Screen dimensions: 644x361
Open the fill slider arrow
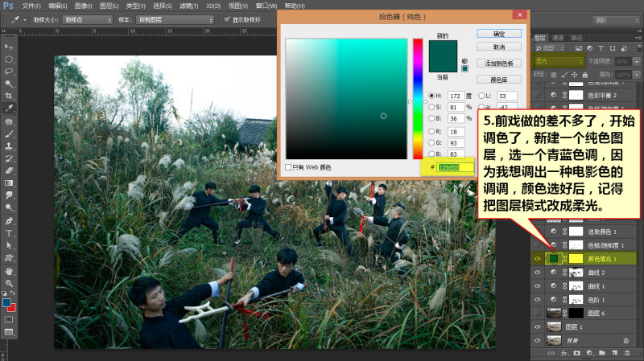pyautogui.click(x=637, y=75)
